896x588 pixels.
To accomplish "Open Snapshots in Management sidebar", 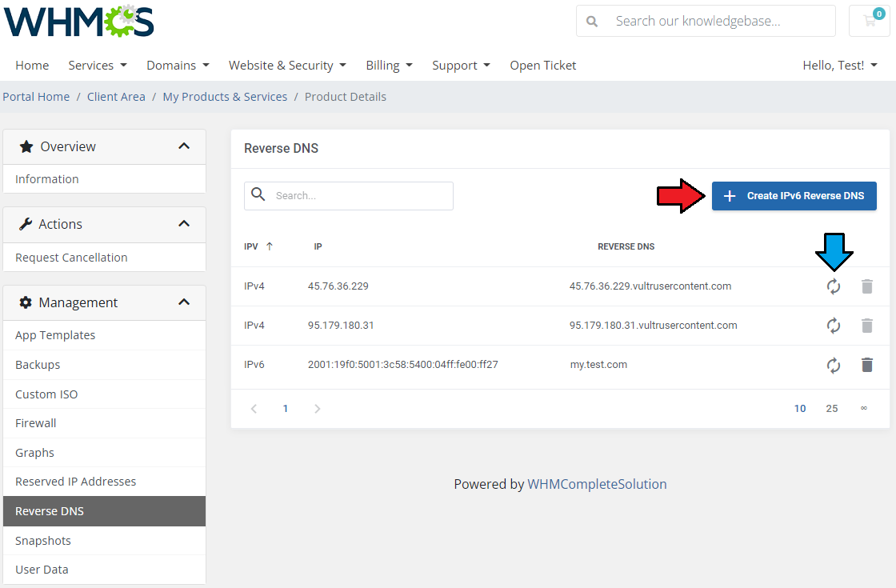I will (104, 541).
